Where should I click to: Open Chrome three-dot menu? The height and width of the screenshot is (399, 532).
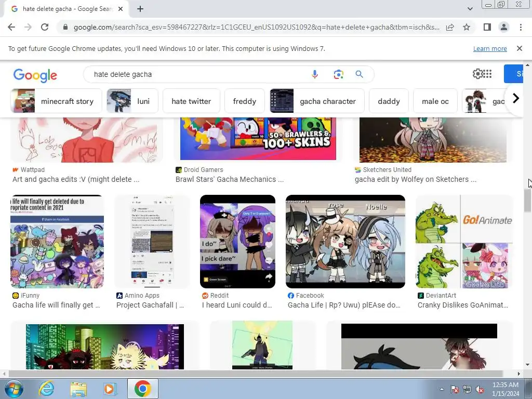[x=521, y=27]
